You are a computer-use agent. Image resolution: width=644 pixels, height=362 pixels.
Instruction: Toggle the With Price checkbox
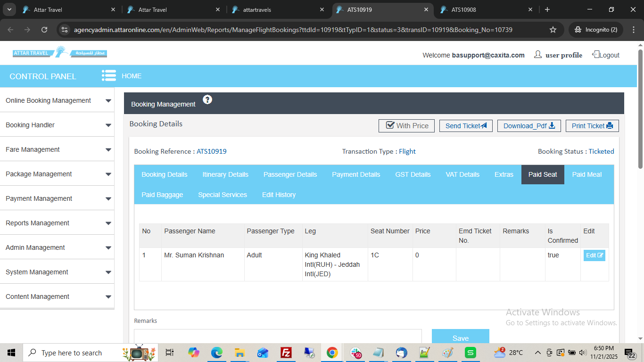click(x=390, y=125)
